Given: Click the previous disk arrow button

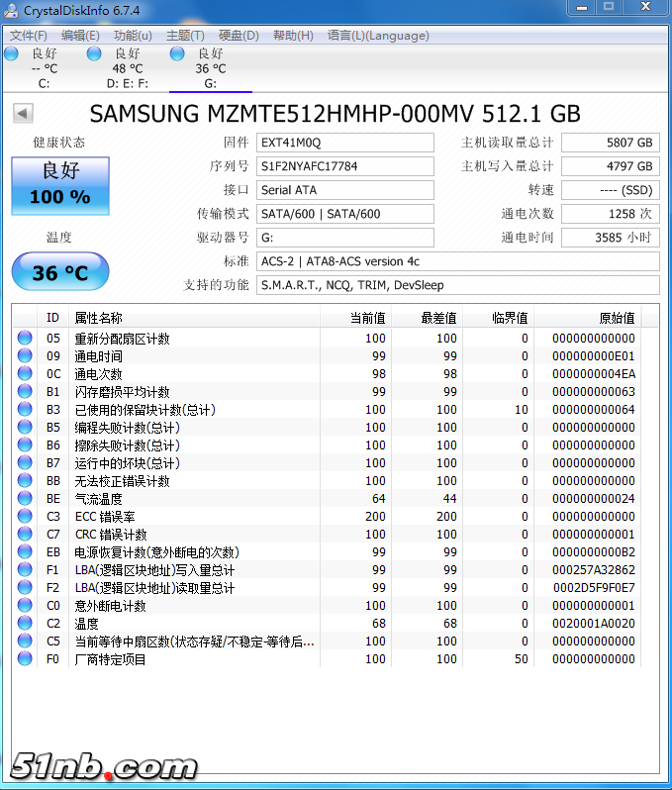Looking at the screenshot, I should point(22,114).
